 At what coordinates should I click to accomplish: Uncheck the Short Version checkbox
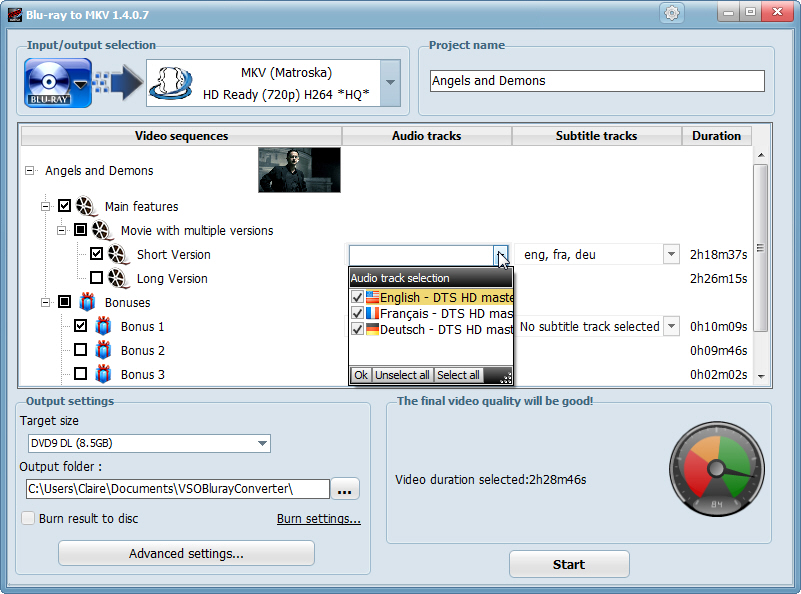click(x=96, y=254)
